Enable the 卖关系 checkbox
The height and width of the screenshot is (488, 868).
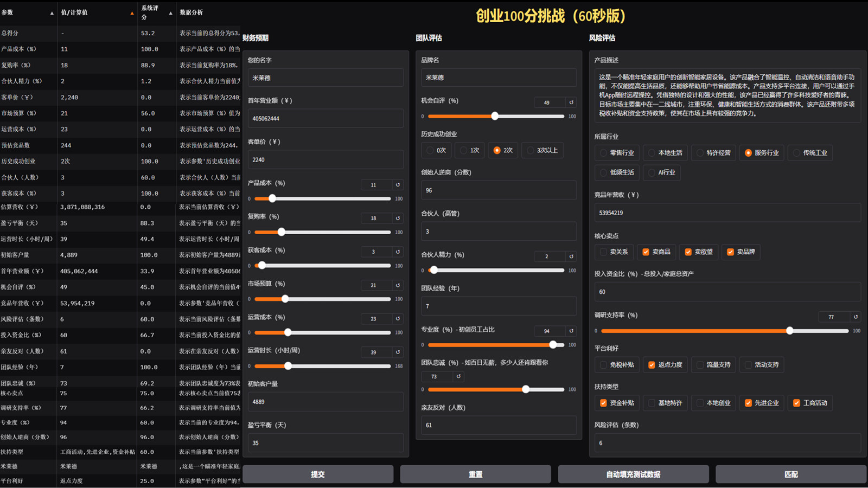[603, 252]
